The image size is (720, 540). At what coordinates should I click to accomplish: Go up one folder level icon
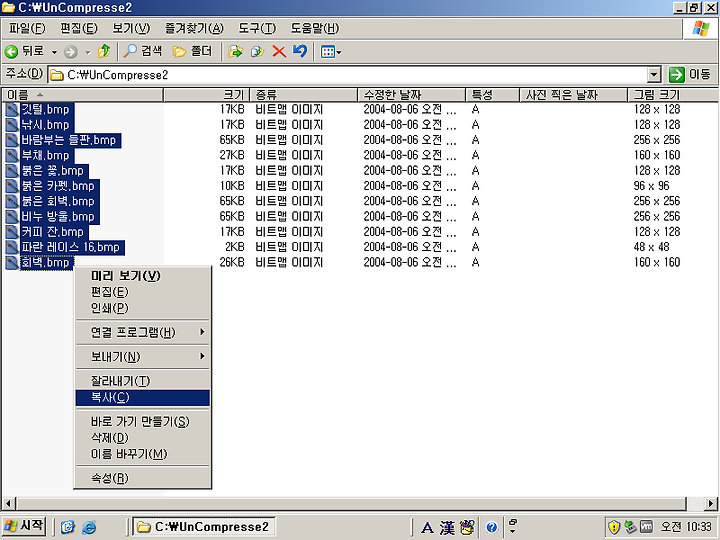pyautogui.click(x=104, y=51)
